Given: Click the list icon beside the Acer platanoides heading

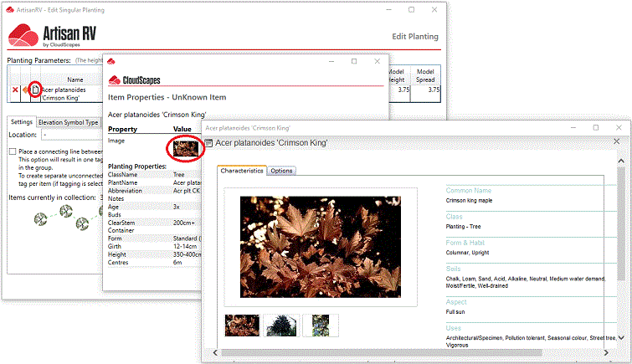Looking at the screenshot, I should pos(209,143).
